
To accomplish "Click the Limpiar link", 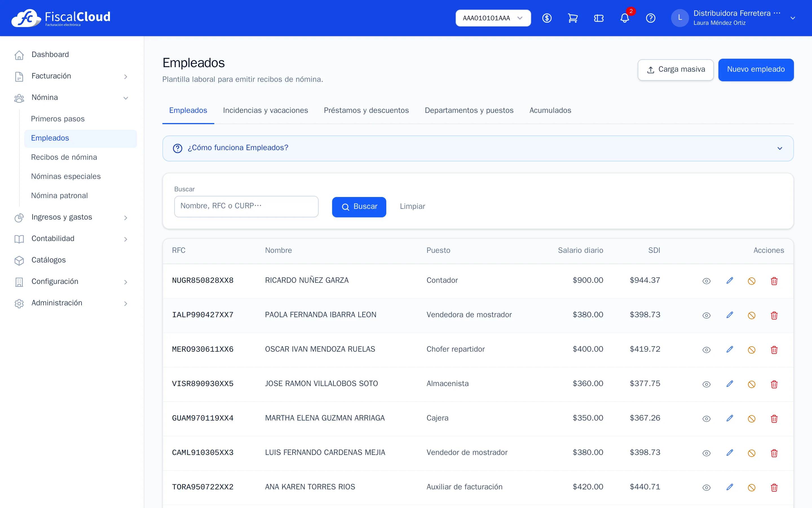I will pyautogui.click(x=412, y=206).
